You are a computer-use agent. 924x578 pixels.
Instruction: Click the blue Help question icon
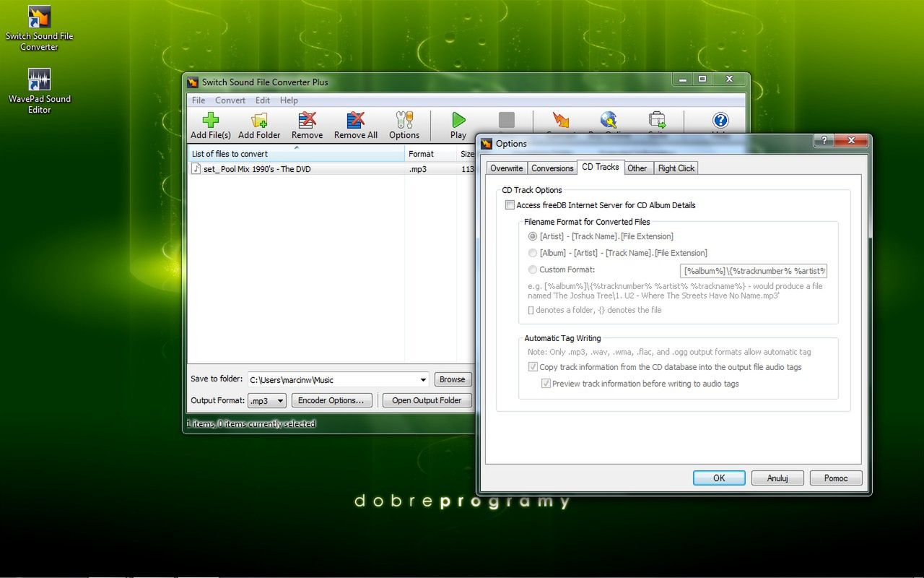coord(720,120)
